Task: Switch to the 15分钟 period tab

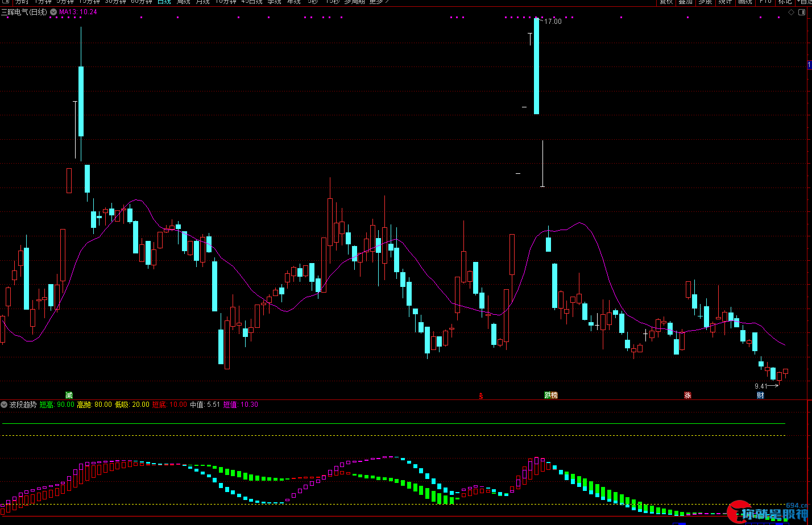Action: tap(89, 2)
